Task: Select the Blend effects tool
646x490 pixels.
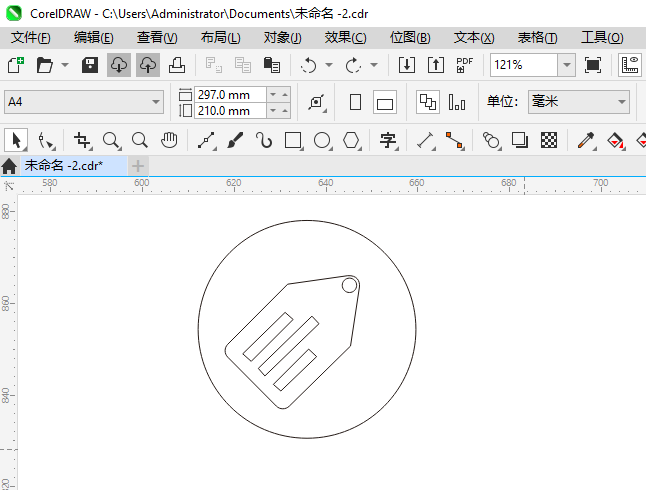Action: (x=491, y=141)
